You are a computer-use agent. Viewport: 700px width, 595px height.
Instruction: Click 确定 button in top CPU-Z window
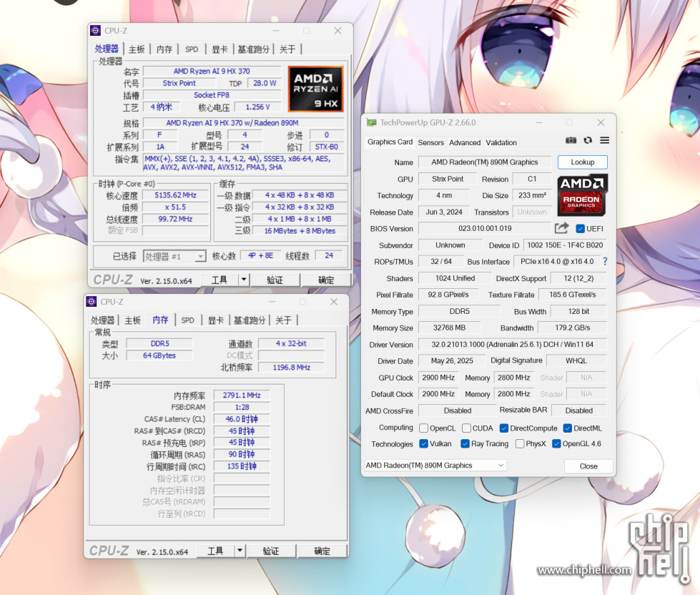pos(326,280)
